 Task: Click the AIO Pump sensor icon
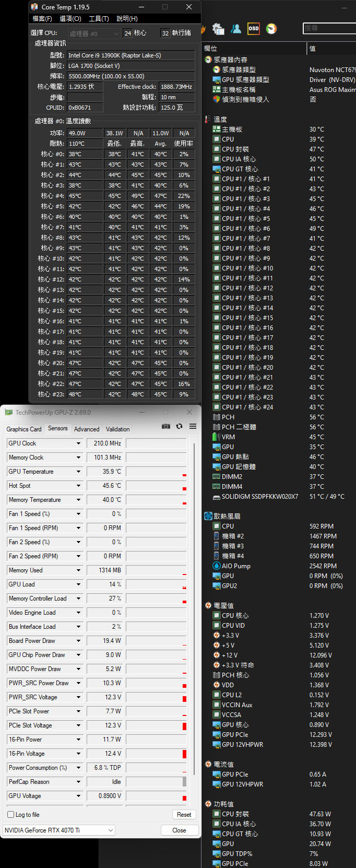coord(217,566)
